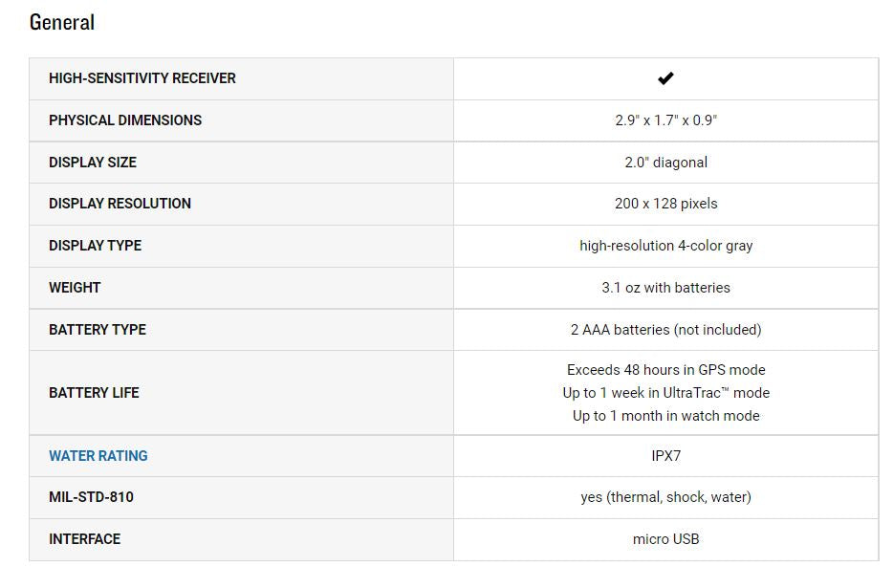Open the Water Rating link
This screenshot has width=893, height=588.
(98, 456)
